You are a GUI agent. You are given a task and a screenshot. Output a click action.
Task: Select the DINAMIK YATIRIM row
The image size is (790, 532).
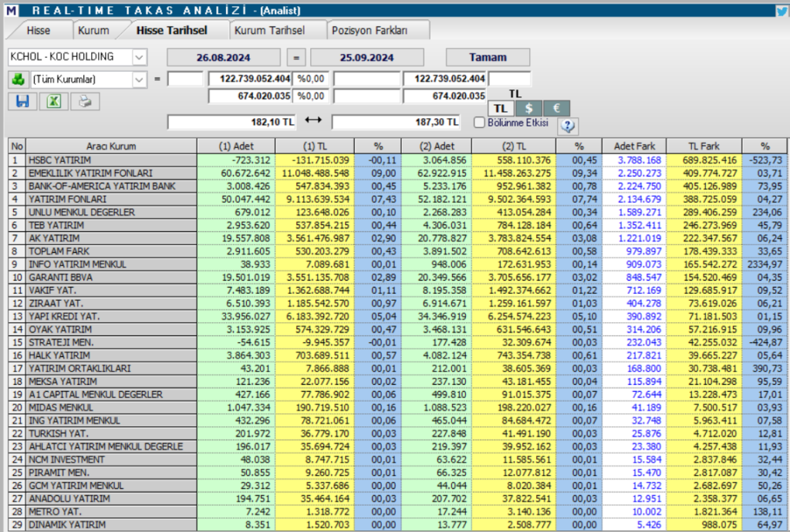pyautogui.click(x=397, y=525)
